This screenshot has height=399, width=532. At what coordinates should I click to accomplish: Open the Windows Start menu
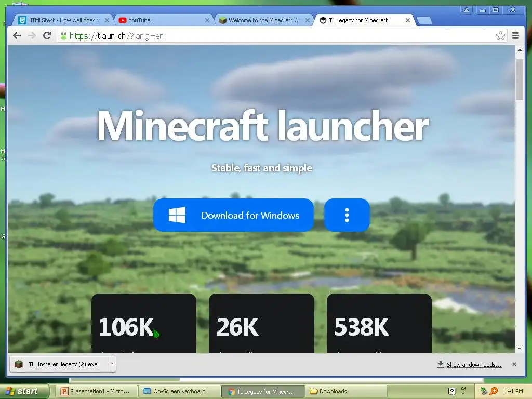point(24,391)
